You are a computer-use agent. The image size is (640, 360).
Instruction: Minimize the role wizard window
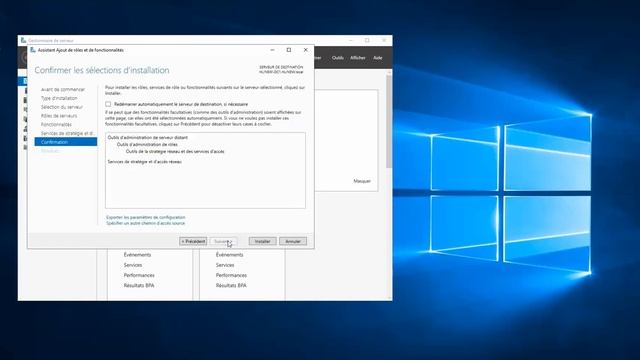click(x=272, y=50)
